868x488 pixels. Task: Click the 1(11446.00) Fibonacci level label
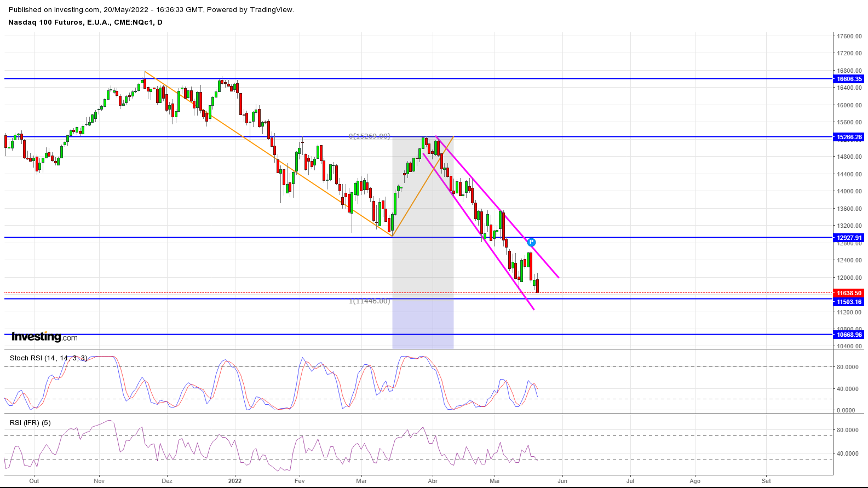tap(370, 301)
